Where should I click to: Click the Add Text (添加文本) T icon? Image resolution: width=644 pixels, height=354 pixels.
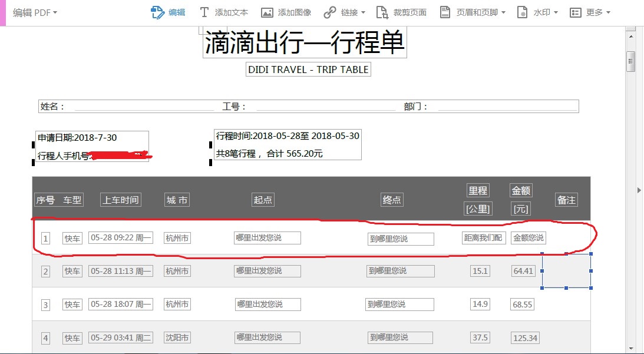pyautogui.click(x=204, y=12)
